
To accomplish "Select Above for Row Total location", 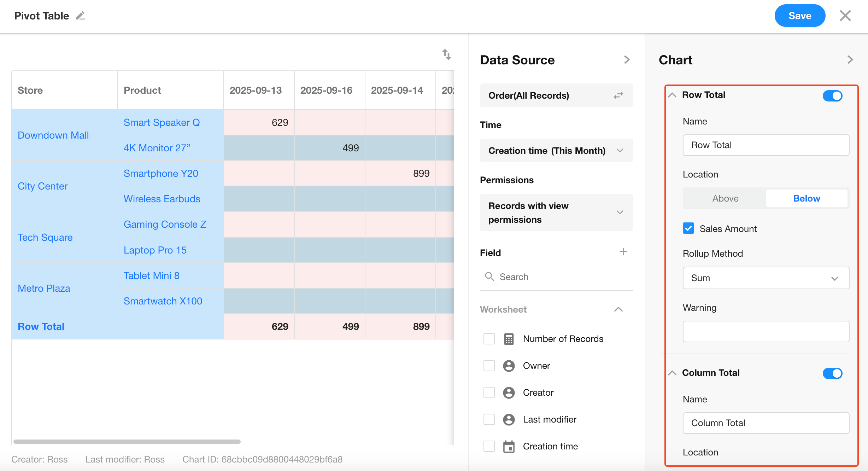I will click(x=725, y=198).
